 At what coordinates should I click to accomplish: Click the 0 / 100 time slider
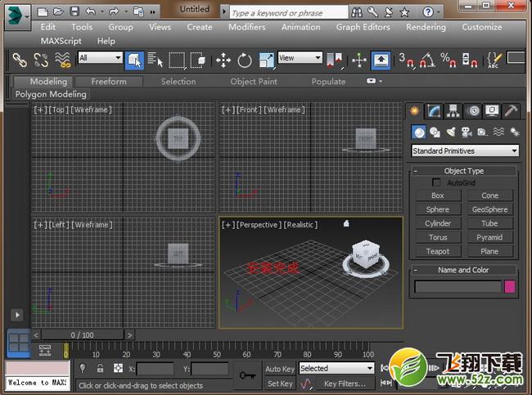pyautogui.click(x=82, y=335)
